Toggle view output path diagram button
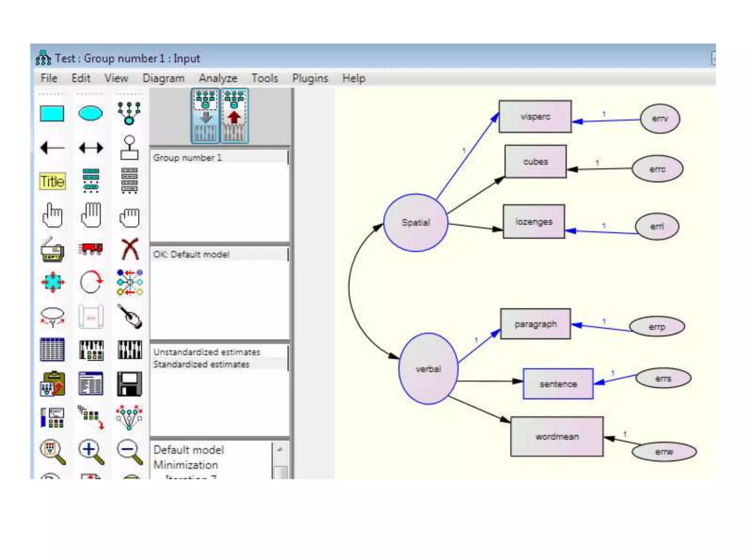Screen dimensions: 747x560 click(x=234, y=116)
